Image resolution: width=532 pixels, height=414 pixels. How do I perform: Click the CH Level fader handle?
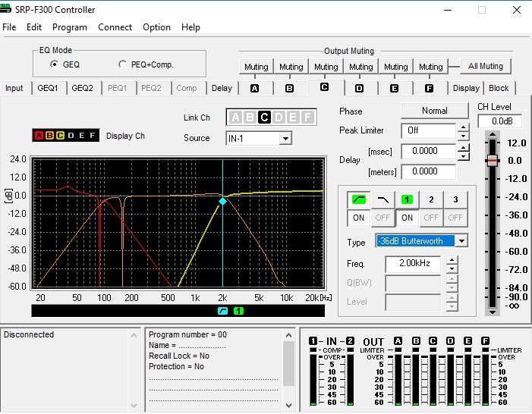[x=493, y=160]
